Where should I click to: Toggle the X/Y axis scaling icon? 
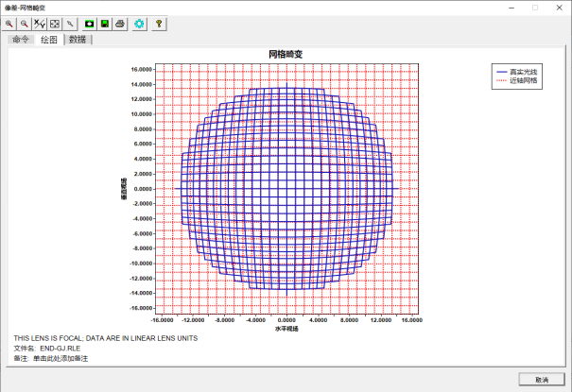point(40,24)
